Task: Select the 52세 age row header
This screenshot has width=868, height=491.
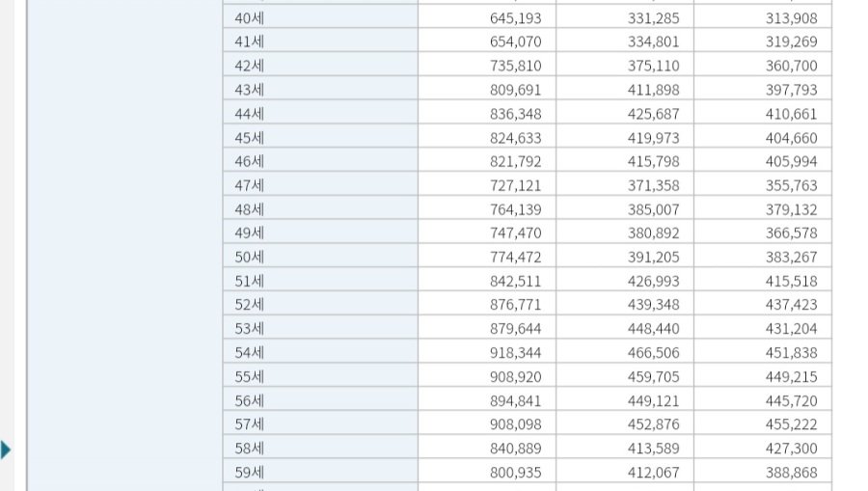Action: coord(250,305)
